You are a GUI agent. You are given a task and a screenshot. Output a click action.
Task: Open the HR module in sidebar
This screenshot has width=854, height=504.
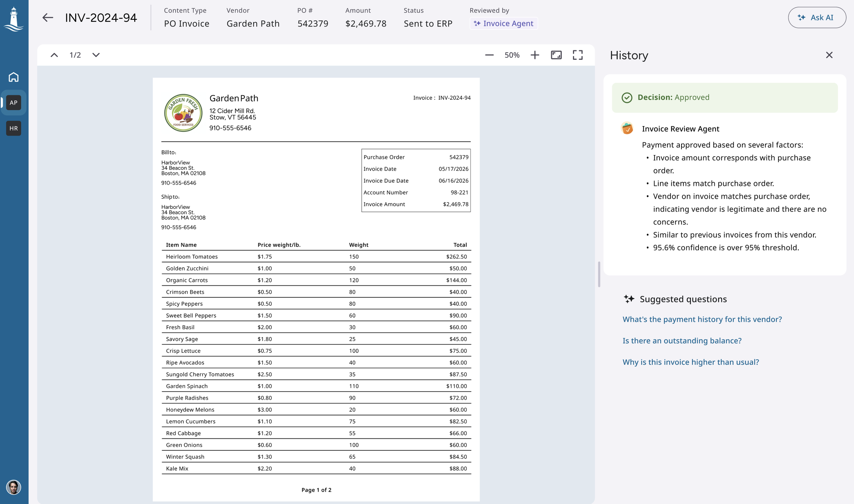coord(14,128)
